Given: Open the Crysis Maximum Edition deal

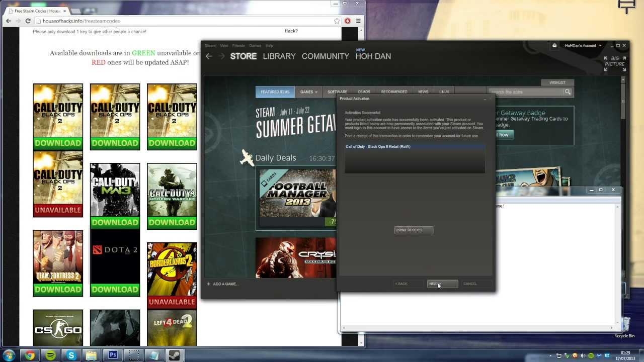Looking at the screenshot, I should pyautogui.click(x=295, y=258).
